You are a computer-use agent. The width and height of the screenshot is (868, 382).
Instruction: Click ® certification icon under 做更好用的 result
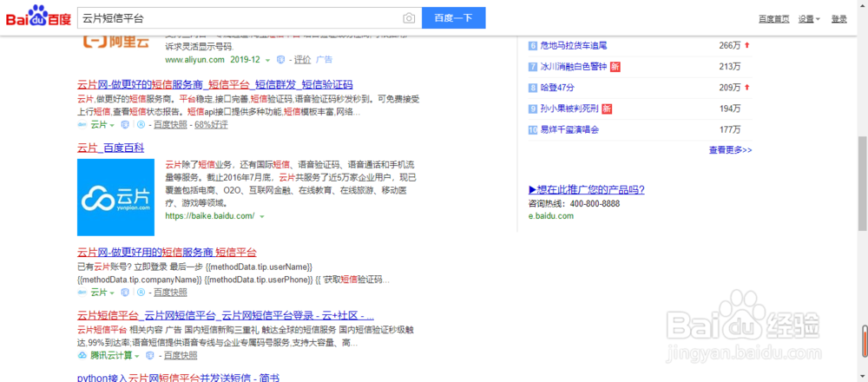[x=141, y=292]
